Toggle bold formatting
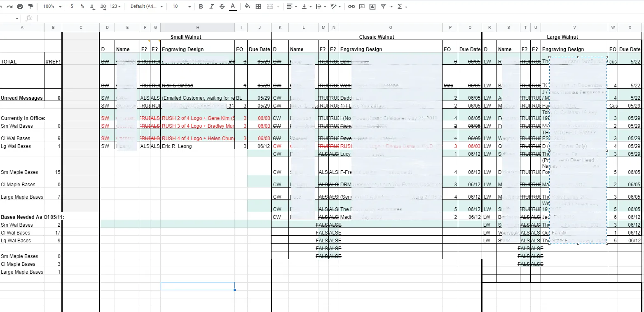Screen dimensions: 644x312 [x=201, y=7]
